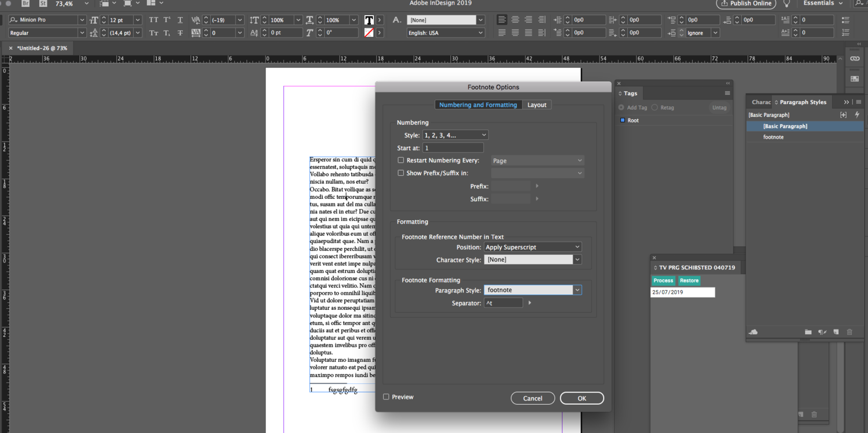The image size is (868, 433).
Task: Expand the Paragraph Style dropdown set to footnote
Action: coord(577,290)
